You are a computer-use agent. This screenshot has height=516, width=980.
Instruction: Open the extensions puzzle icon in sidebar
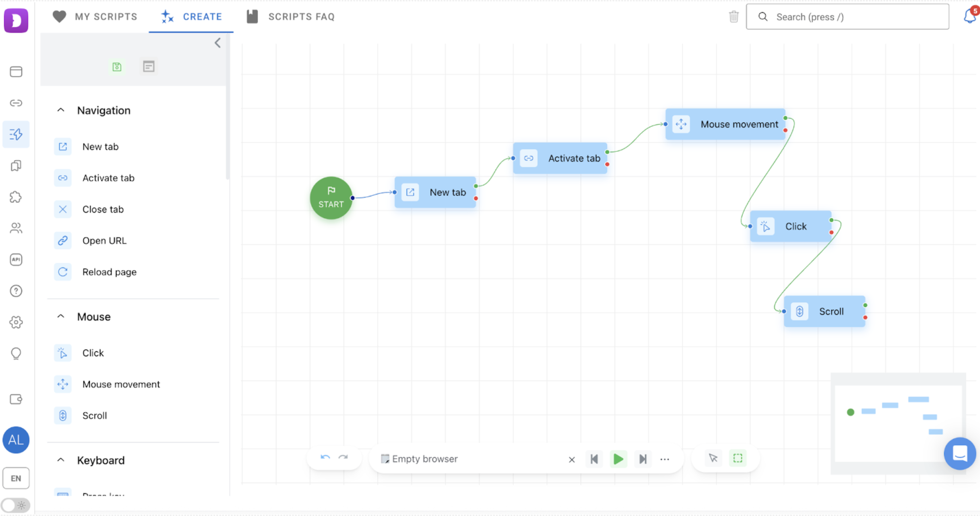click(x=16, y=197)
